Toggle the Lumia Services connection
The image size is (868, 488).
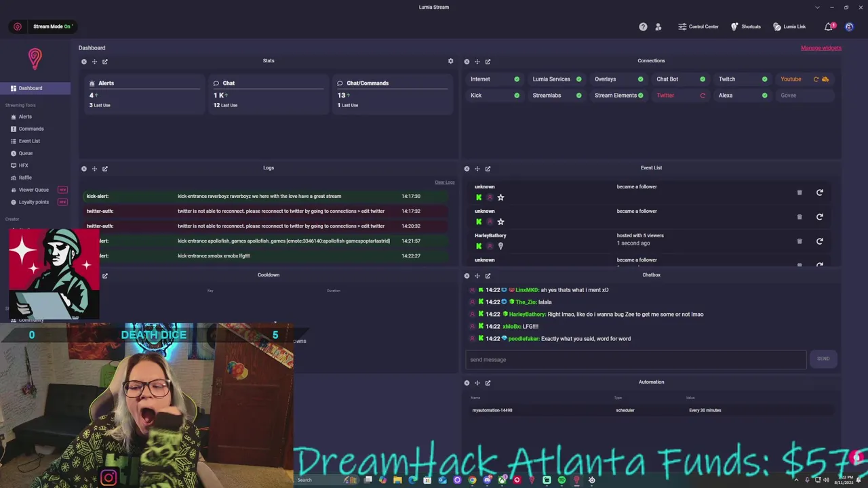pos(557,79)
